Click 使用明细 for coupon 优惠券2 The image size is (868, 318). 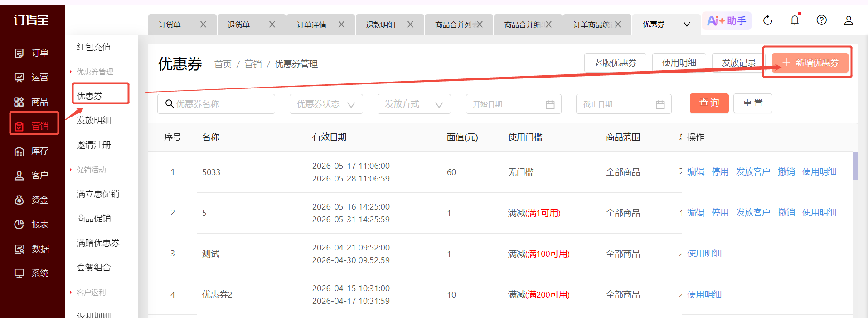pos(704,294)
